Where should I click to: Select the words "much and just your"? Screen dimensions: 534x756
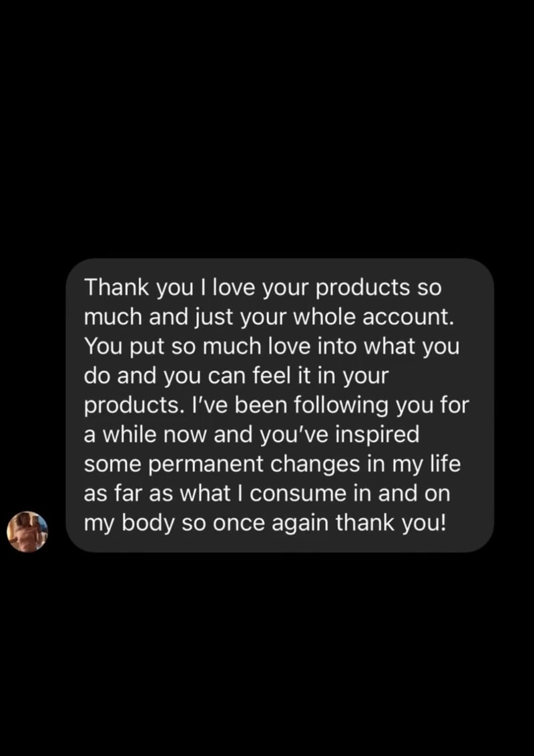[x=186, y=317]
